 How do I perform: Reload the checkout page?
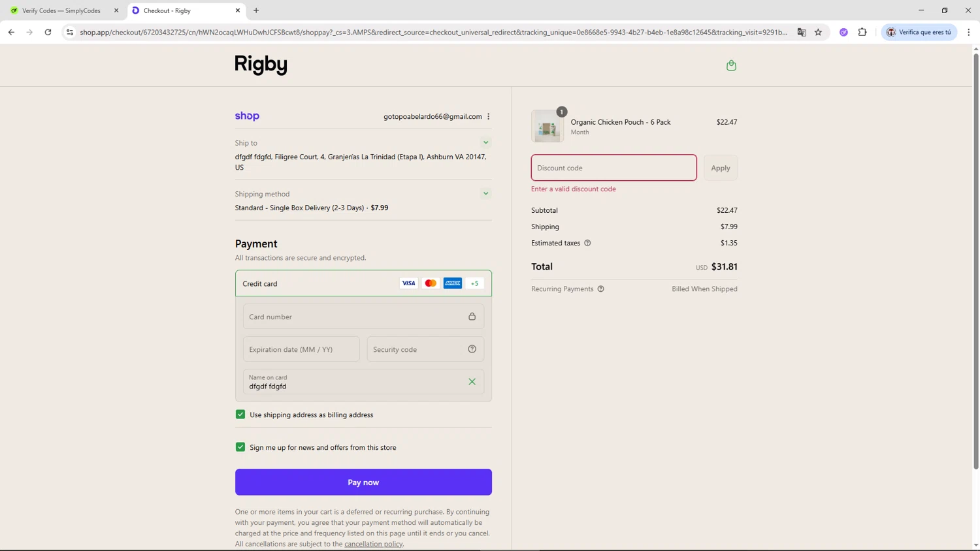48,32
